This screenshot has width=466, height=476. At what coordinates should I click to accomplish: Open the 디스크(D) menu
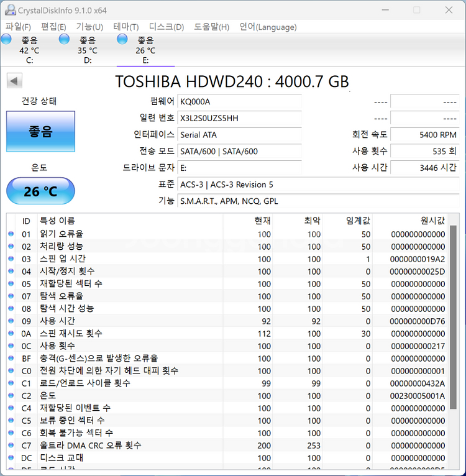[x=167, y=27]
